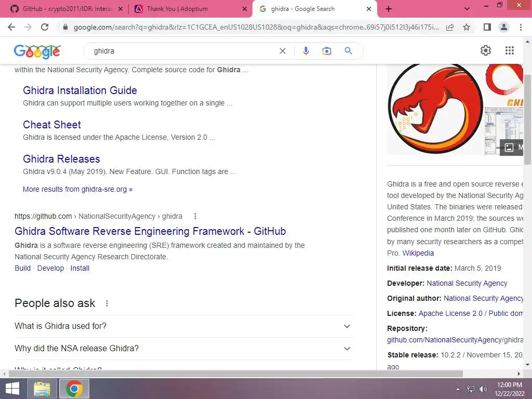This screenshot has height=399, width=532.
Task: Click the page scroll down arrow
Action: point(527,365)
